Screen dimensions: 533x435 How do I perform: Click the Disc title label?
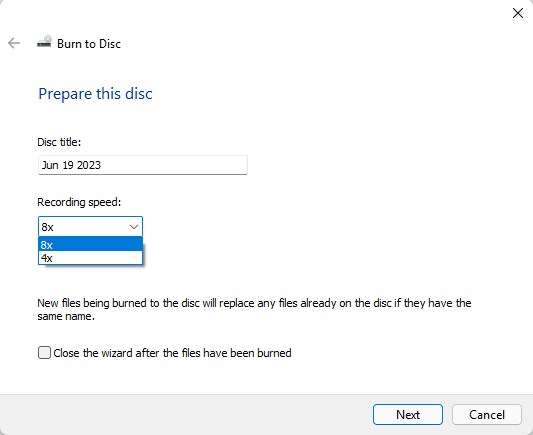tap(59, 142)
